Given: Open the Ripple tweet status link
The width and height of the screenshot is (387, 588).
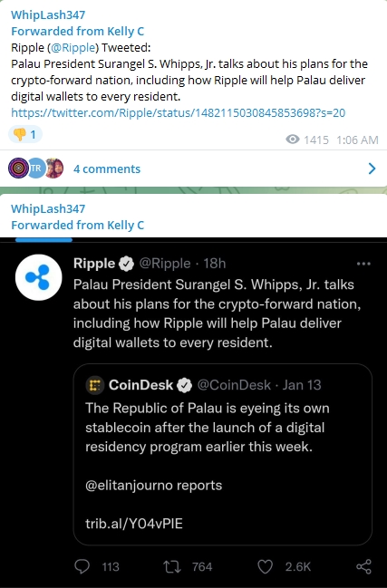Looking at the screenshot, I should click(179, 113).
